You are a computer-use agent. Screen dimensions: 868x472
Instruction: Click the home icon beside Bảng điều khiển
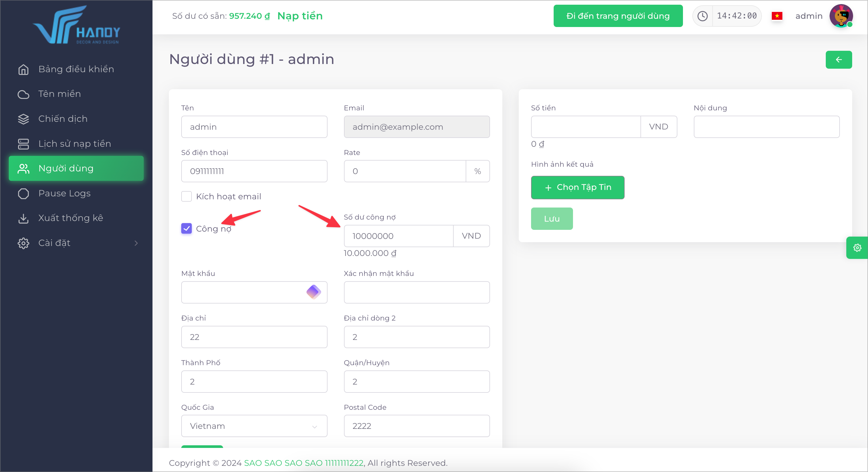pos(23,69)
